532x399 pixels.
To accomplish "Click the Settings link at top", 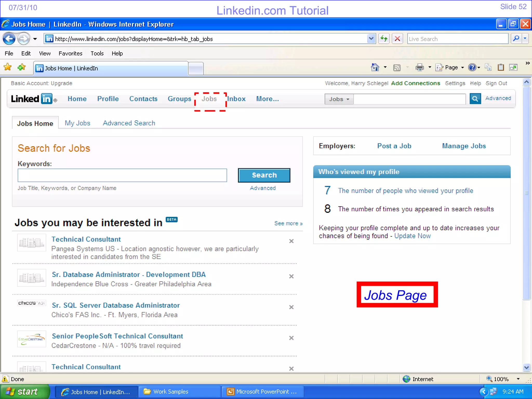I will 455,83.
